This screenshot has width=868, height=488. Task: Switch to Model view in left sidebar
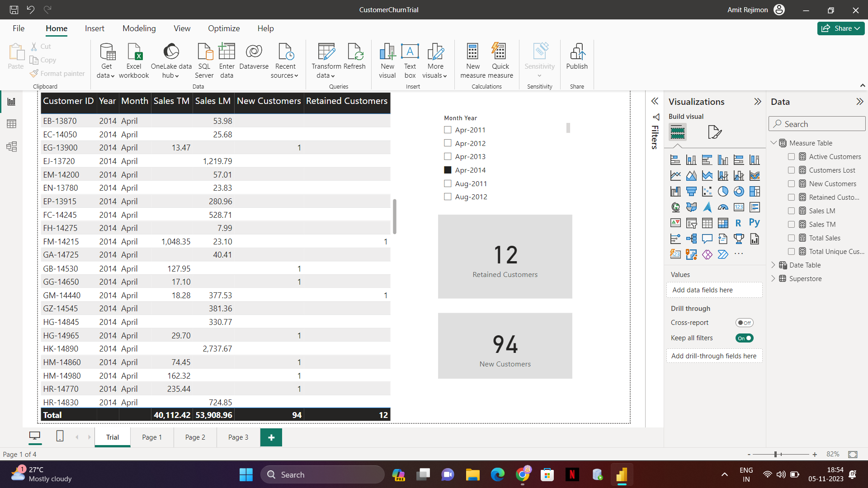pos(12,146)
